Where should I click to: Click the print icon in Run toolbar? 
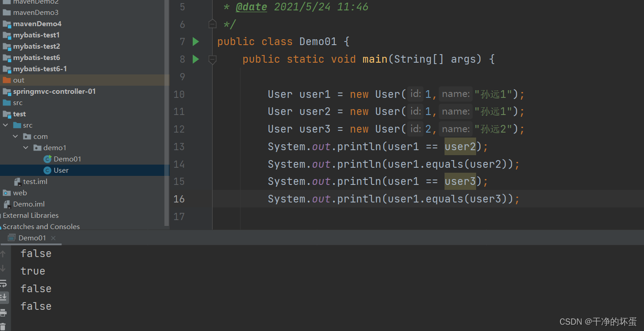tap(3, 313)
